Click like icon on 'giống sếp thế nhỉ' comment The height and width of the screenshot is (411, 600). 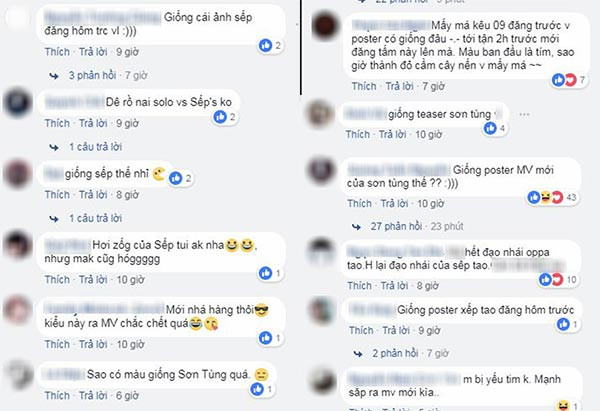tap(176, 178)
